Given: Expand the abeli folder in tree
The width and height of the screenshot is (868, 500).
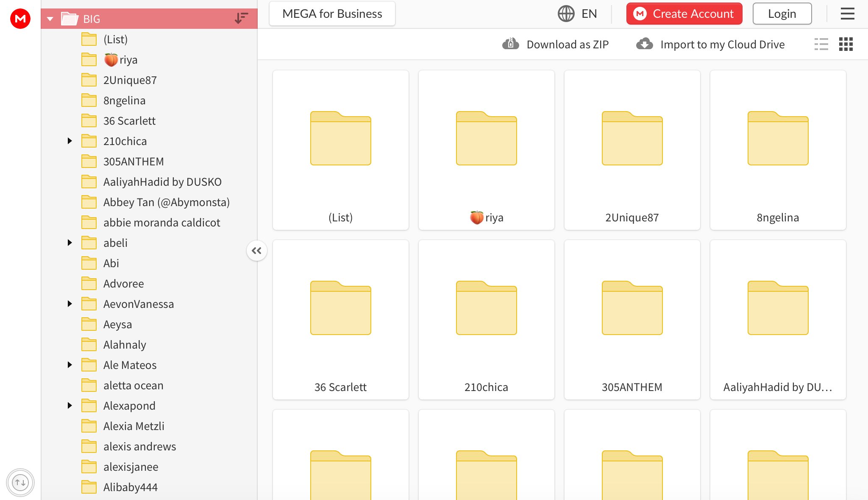Looking at the screenshot, I should tap(70, 243).
